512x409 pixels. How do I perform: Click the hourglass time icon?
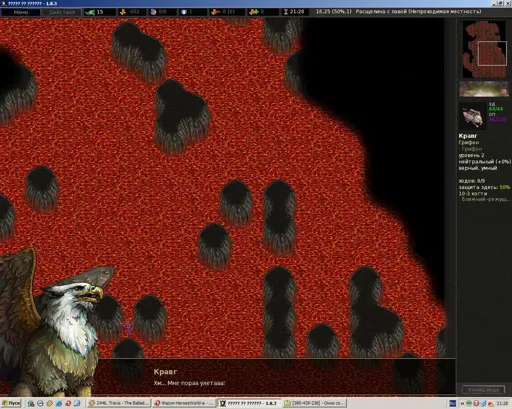pyautogui.click(x=286, y=12)
